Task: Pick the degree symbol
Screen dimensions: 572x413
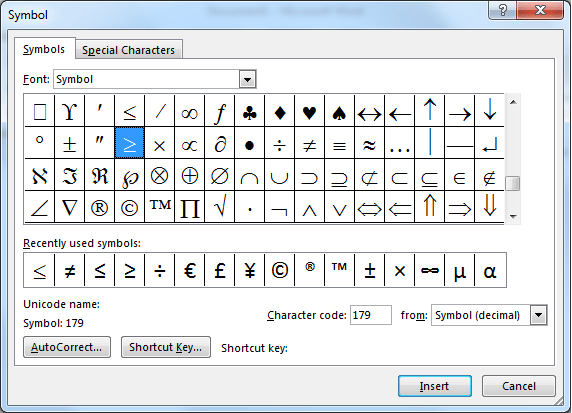Action: coord(39,143)
